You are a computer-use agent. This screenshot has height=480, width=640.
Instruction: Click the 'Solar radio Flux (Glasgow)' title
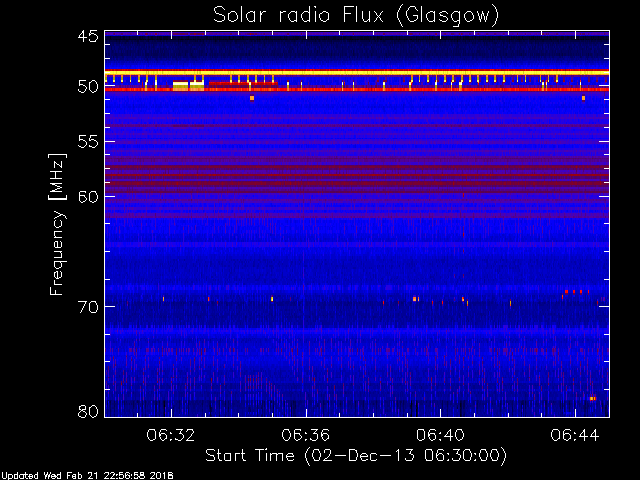pyautogui.click(x=356, y=16)
